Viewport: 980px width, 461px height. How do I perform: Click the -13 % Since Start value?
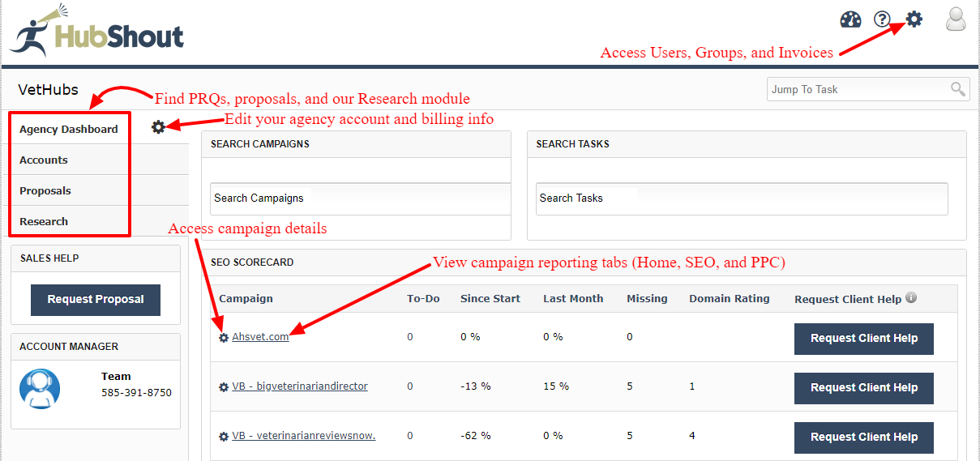[x=476, y=386]
